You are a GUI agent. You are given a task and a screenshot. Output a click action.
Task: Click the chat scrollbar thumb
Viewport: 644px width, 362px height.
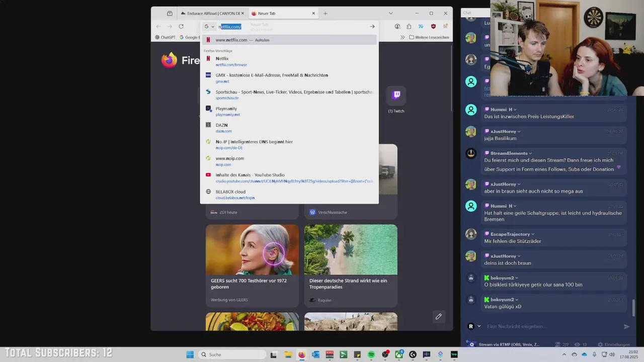point(633,307)
